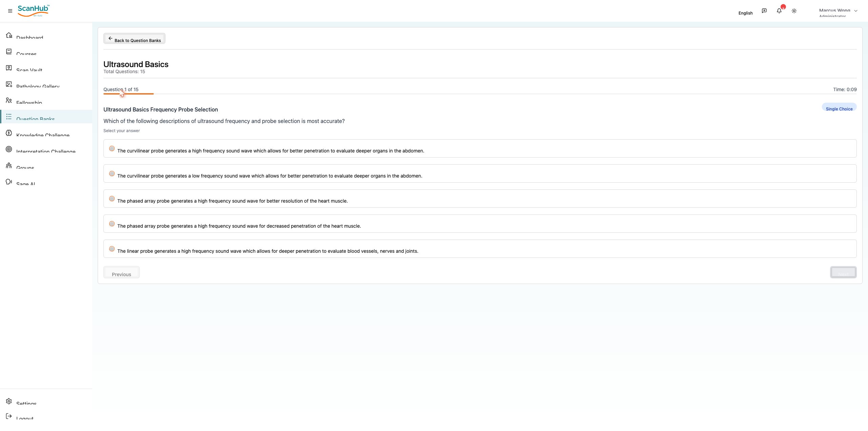Image resolution: width=868 pixels, height=431 pixels.
Task: Toggle the light/dark theme sun icon
Action: click(794, 11)
